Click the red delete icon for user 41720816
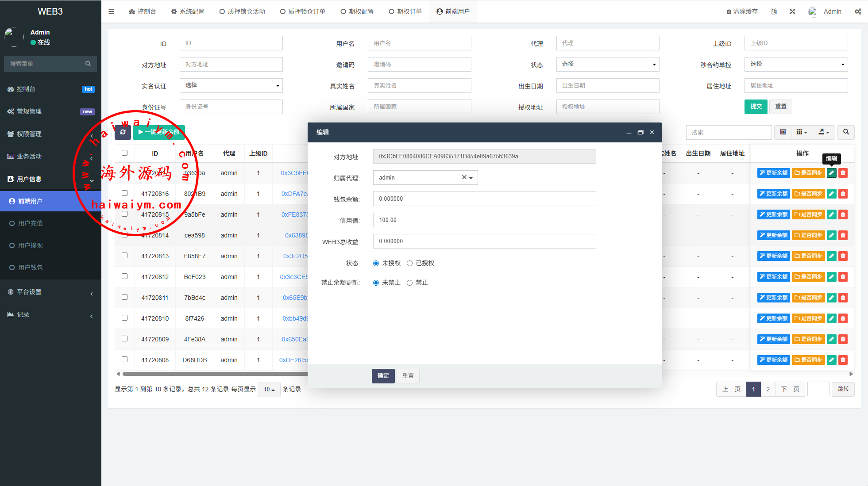868x486 pixels. point(843,194)
